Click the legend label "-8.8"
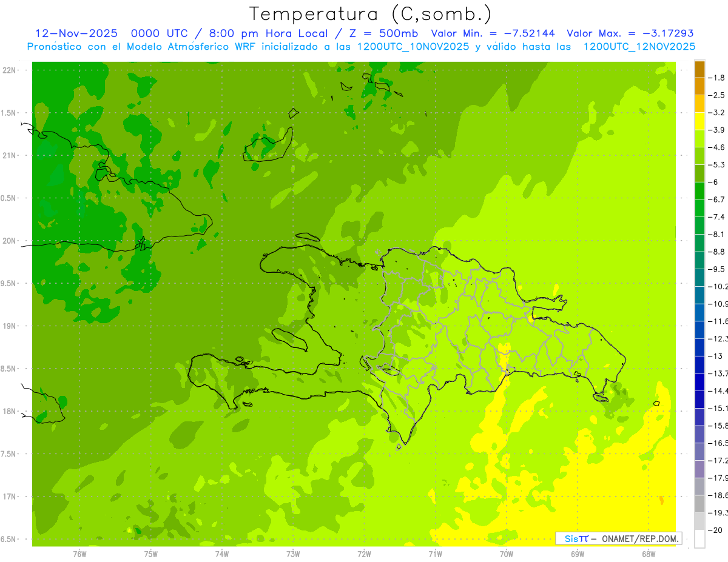 click(718, 252)
